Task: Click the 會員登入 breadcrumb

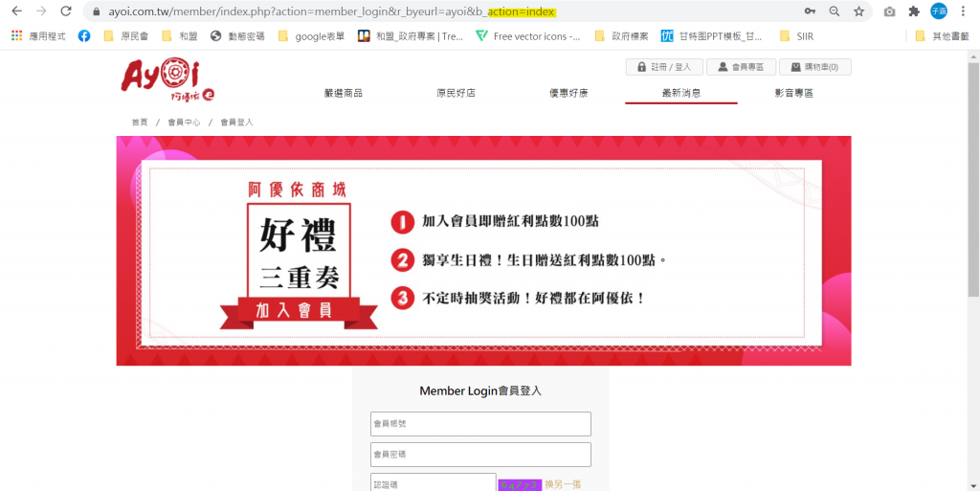Action: point(237,123)
